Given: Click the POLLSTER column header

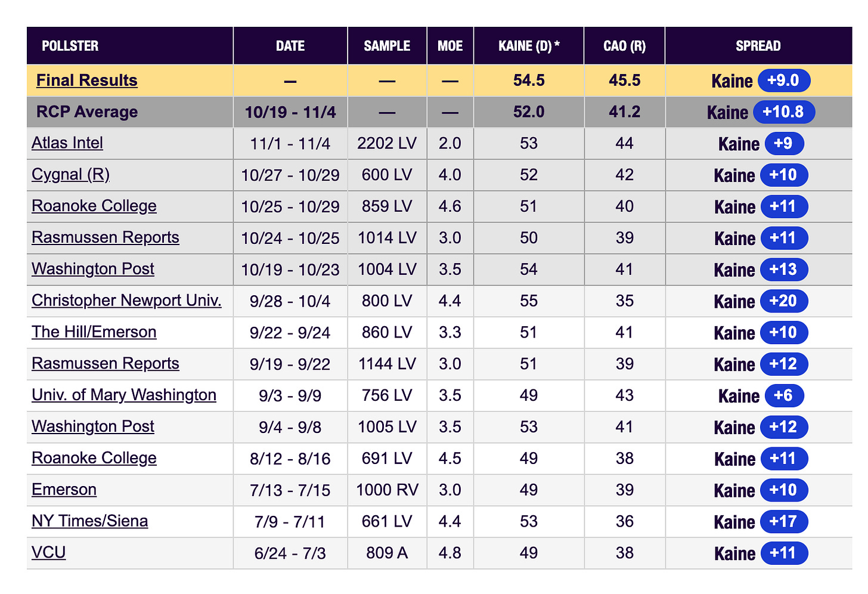Looking at the screenshot, I should click(x=70, y=46).
